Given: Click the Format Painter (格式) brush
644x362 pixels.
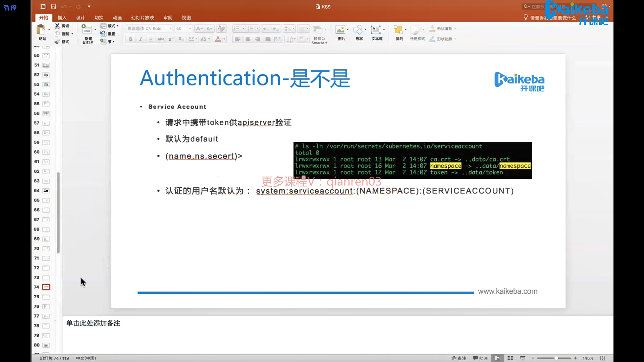Looking at the screenshot, I should (x=57, y=42).
